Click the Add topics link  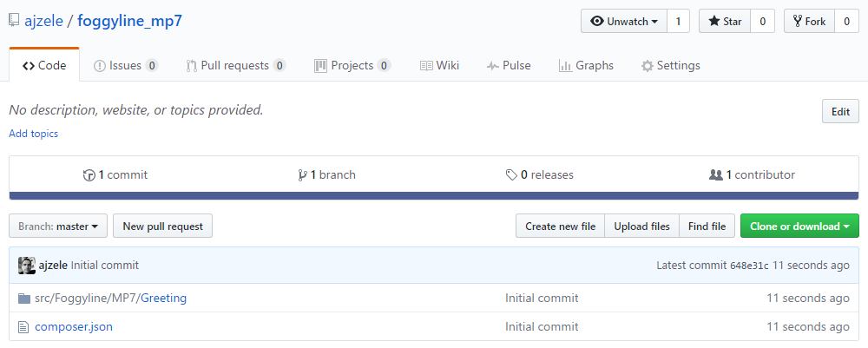33,134
